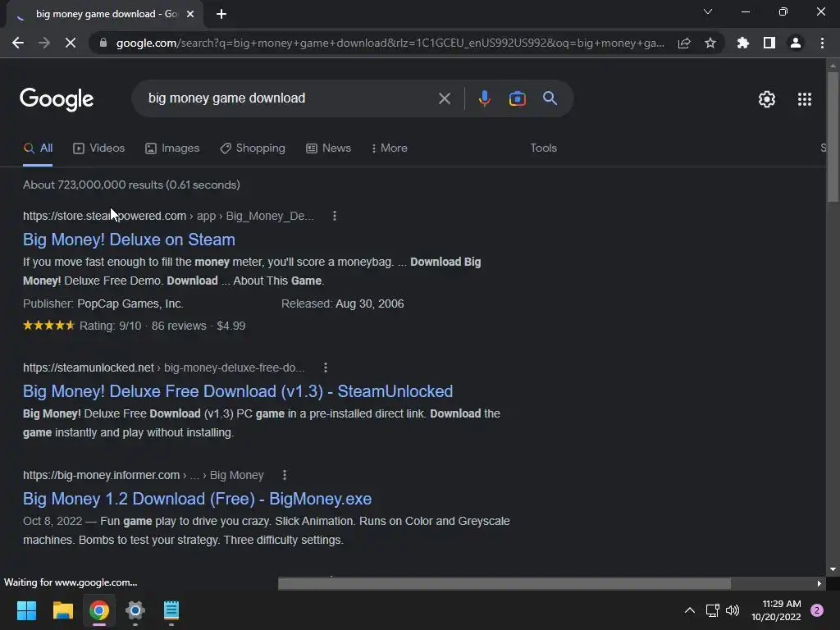Click the horizontal scrollbar right arrow
The image size is (840, 630).
click(x=819, y=583)
